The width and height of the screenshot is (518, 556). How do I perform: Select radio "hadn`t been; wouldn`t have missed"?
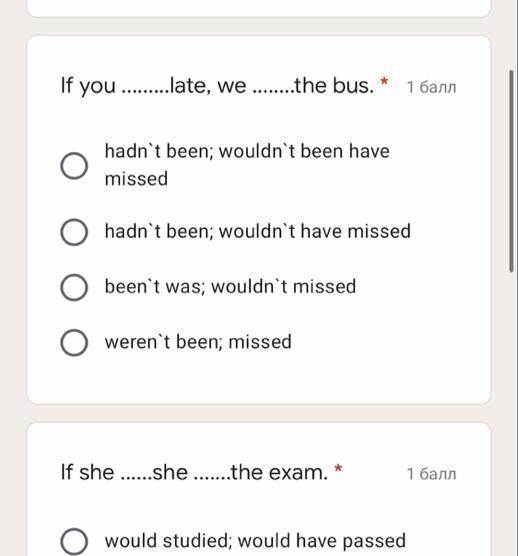[74, 232]
